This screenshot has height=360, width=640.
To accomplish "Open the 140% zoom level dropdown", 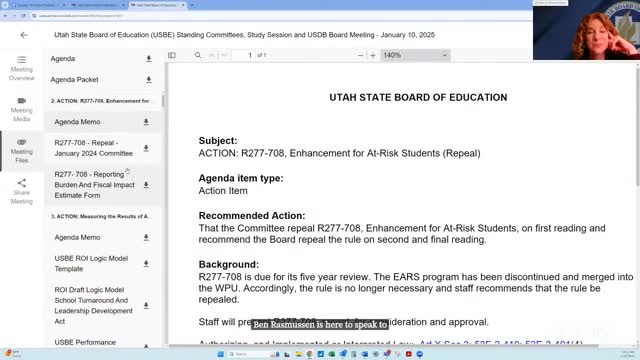I will click(x=415, y=55).
